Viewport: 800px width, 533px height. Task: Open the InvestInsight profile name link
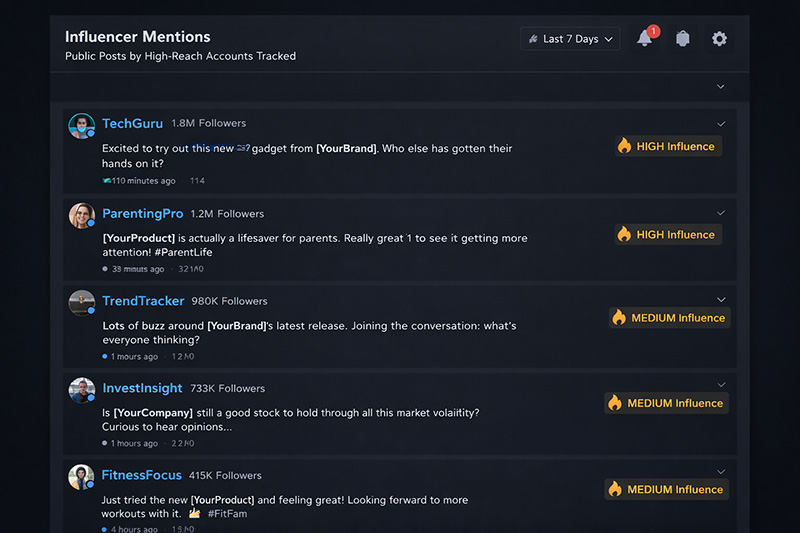click(142, 388)
